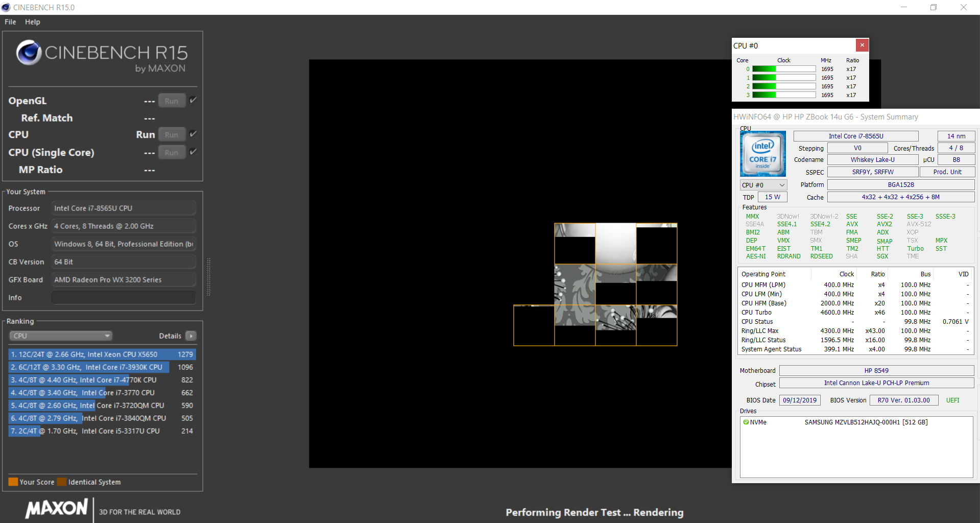Click the panel splitter handle beside Your System
The image size is (980, 523).
(208, 277)
